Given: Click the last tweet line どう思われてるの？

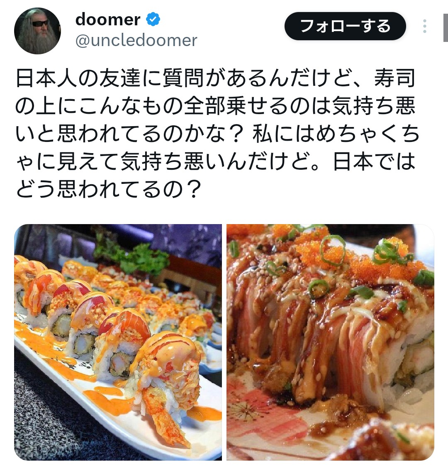Looking at the screenshot, I should point(109,189).
